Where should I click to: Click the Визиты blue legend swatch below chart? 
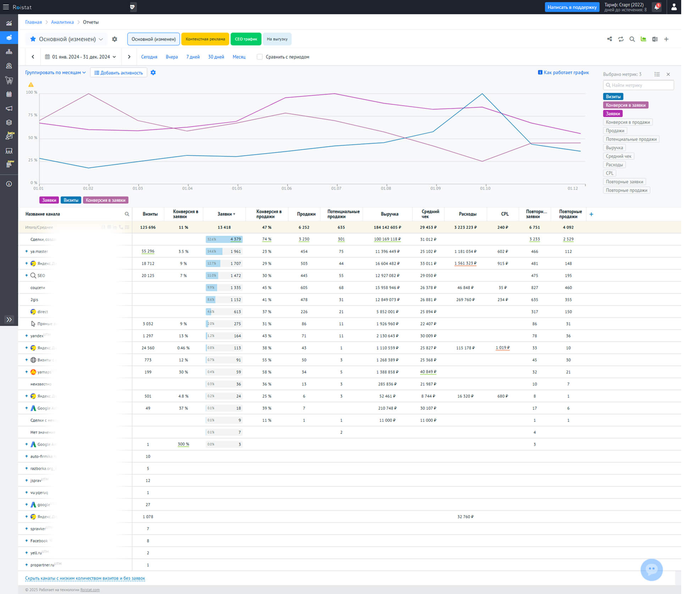[71, 200]
